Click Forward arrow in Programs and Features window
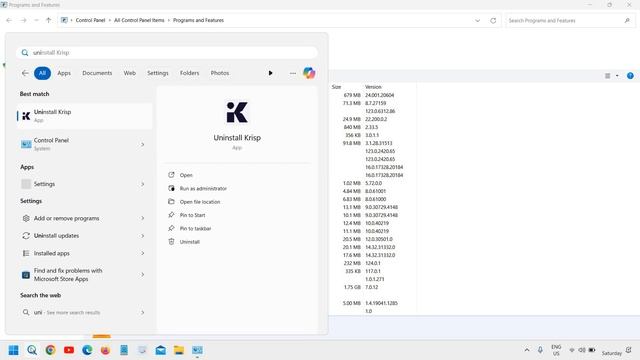This screenshot has height=360, width=640. click(23, 20)
